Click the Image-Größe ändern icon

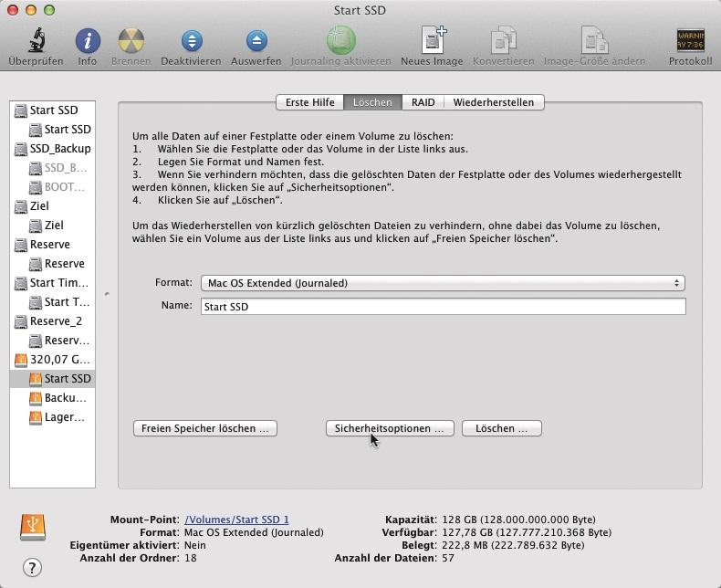click(x=594, y=40)
